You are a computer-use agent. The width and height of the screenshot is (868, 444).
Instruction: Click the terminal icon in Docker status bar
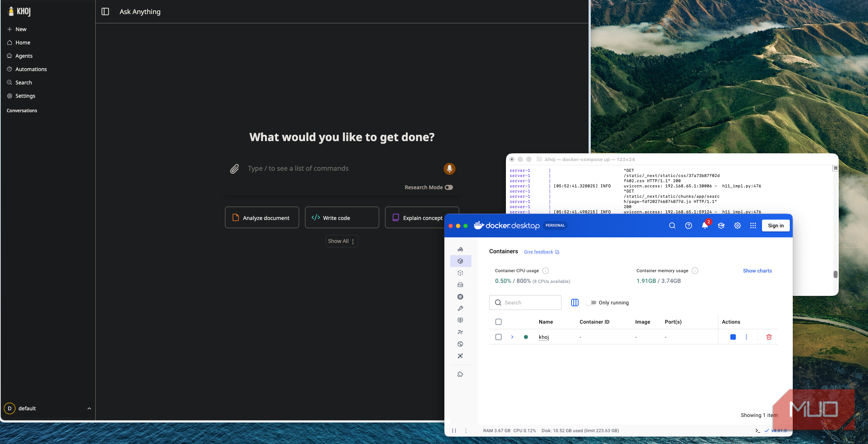tap(758, 430)
